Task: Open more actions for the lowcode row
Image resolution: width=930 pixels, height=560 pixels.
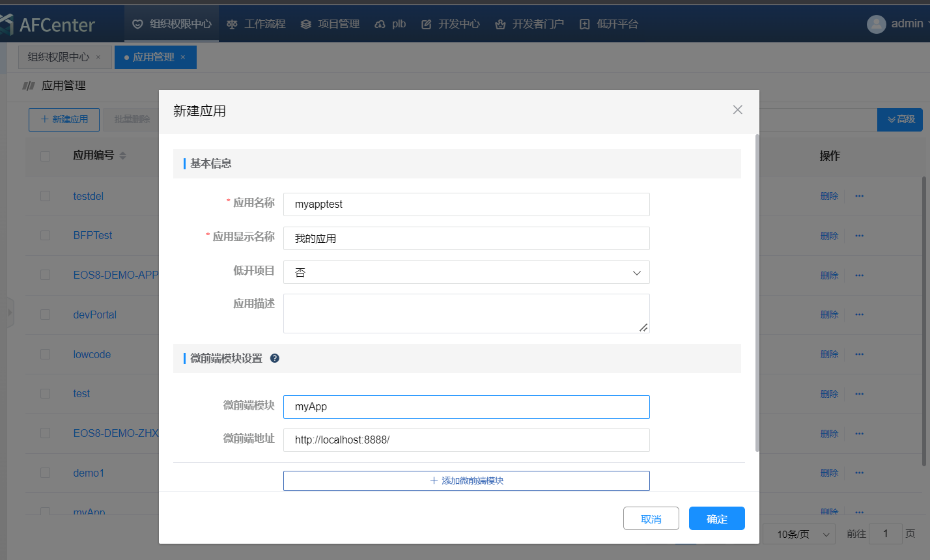Action: (x=859, y=354)
